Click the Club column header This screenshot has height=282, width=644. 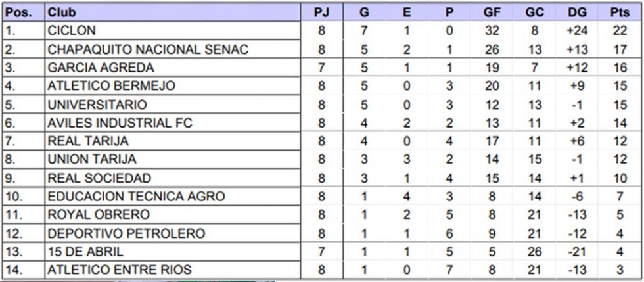[173, 12]
